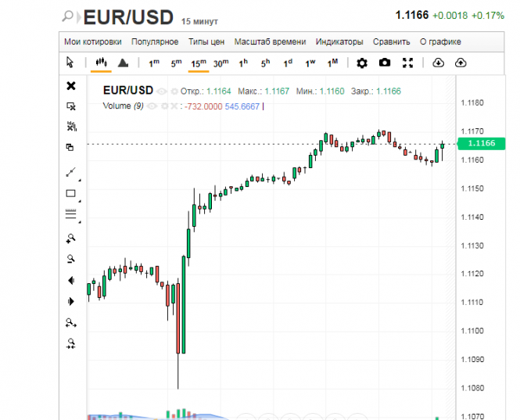Select 5 minute timeframe

[176, 63]
